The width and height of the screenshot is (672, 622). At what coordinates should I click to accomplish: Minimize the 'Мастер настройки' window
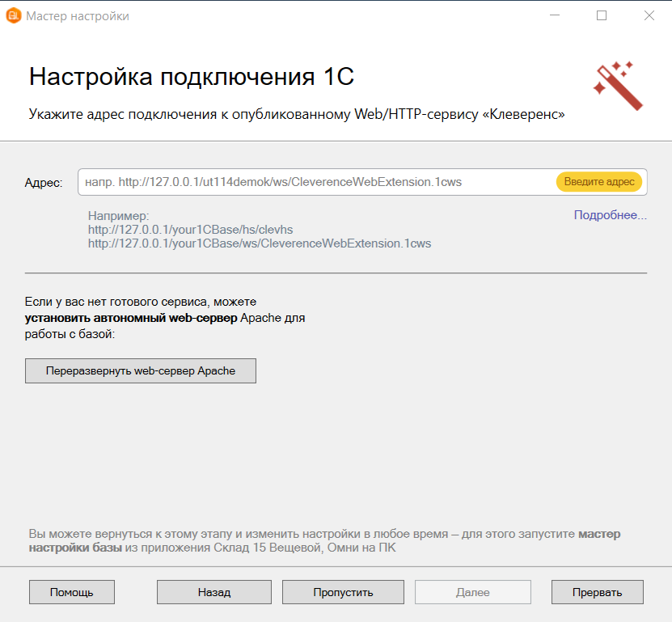click(555, 15)
